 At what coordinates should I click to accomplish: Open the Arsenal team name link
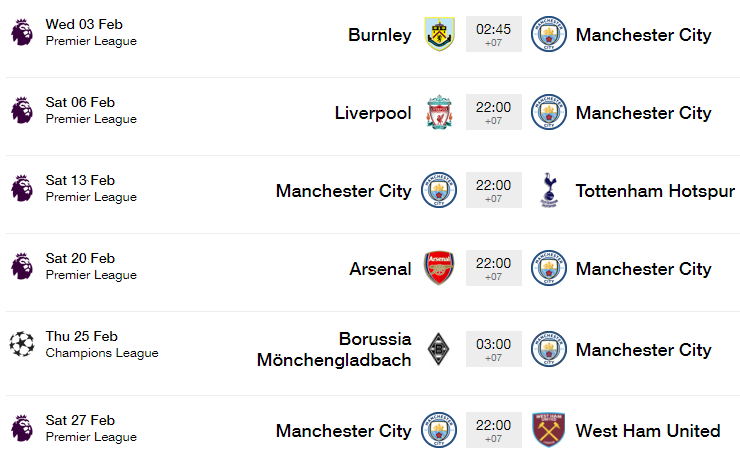pyautogui.click(x=380, y=269)
